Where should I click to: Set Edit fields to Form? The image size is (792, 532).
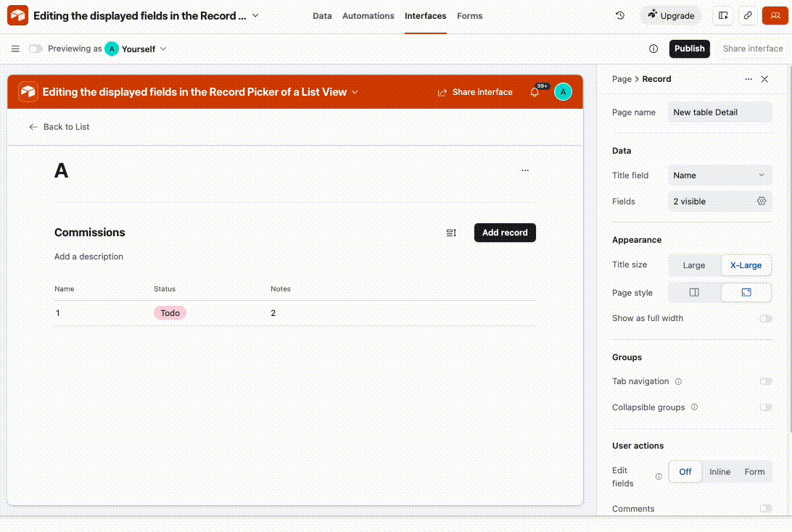[754, 472]
